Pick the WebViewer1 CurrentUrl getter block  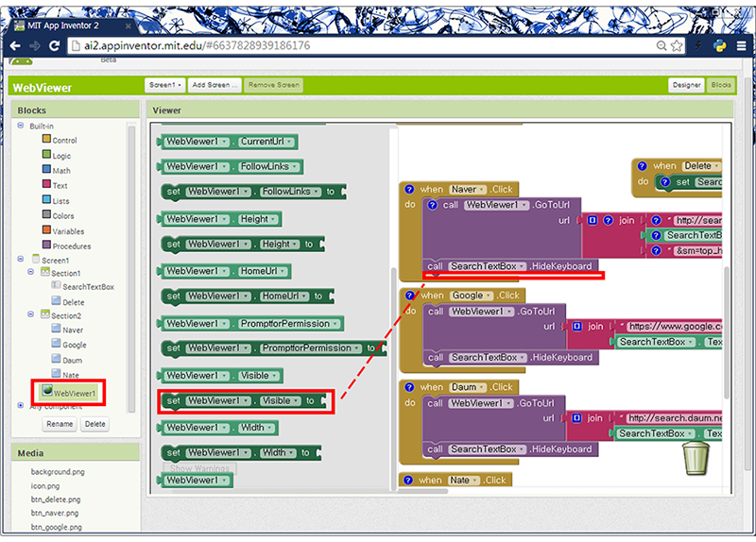tap(228, 142)
